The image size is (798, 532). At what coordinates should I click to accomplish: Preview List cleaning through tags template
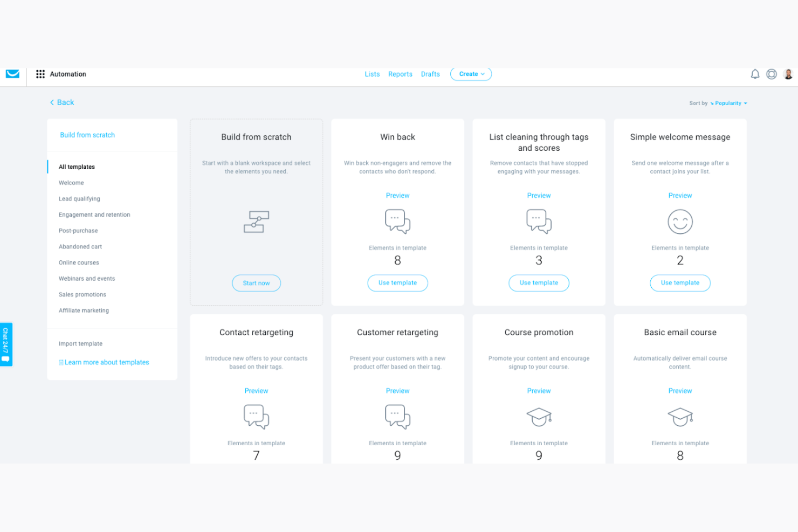click(539, 196)
